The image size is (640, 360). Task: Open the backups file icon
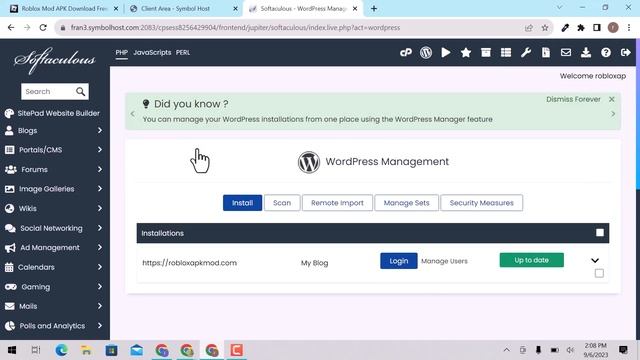point(546,52)
